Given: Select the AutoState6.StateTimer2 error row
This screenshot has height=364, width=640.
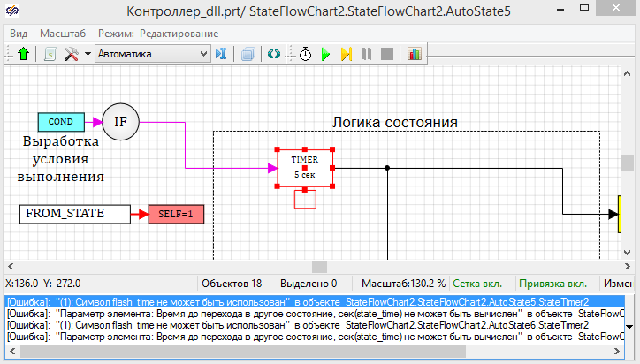Looking at the screenshot, I should click(x=315, y=325).
